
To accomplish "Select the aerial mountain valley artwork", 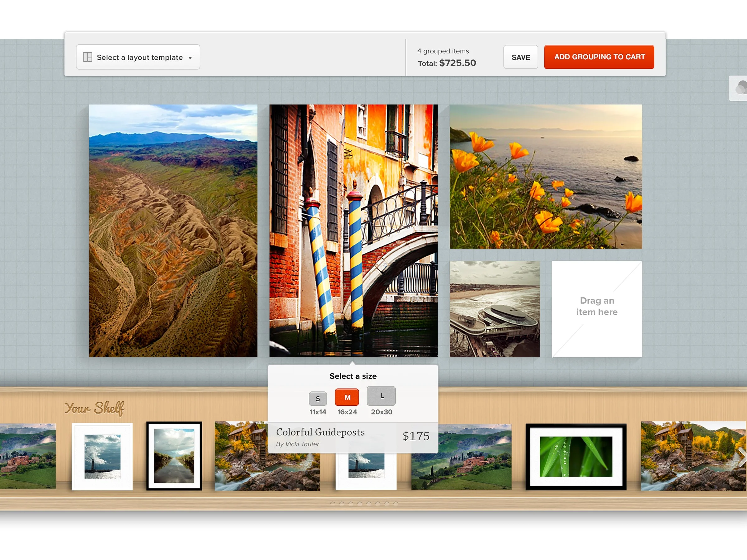I will pos(173,231).
